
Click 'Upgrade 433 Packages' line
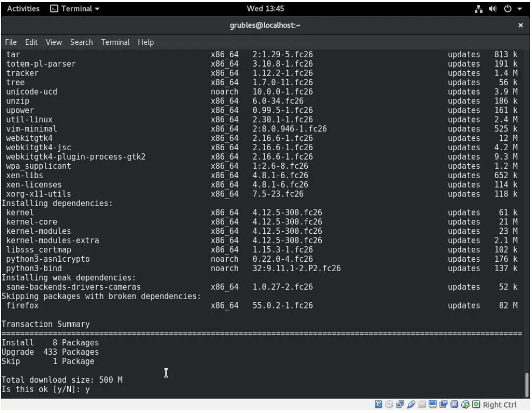(x=50, y=352)
